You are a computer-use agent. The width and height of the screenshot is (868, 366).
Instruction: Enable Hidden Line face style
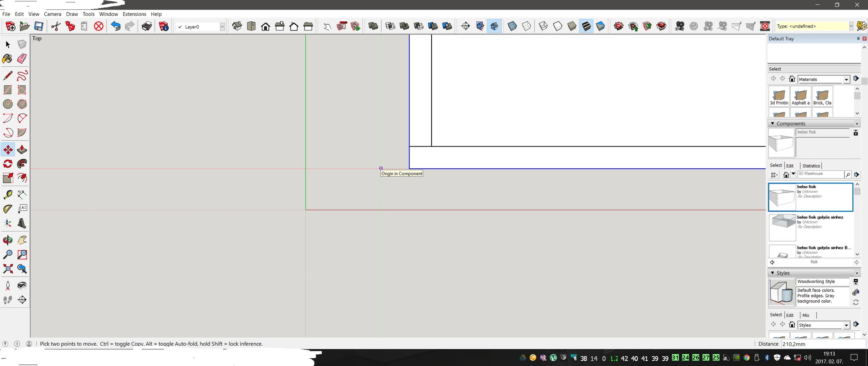point(558,26)
